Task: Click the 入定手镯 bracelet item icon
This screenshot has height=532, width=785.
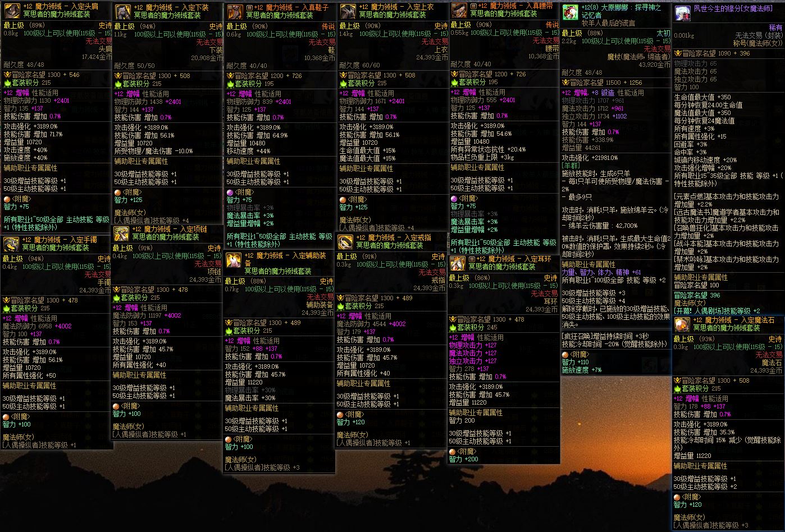Action: [11, 244]
